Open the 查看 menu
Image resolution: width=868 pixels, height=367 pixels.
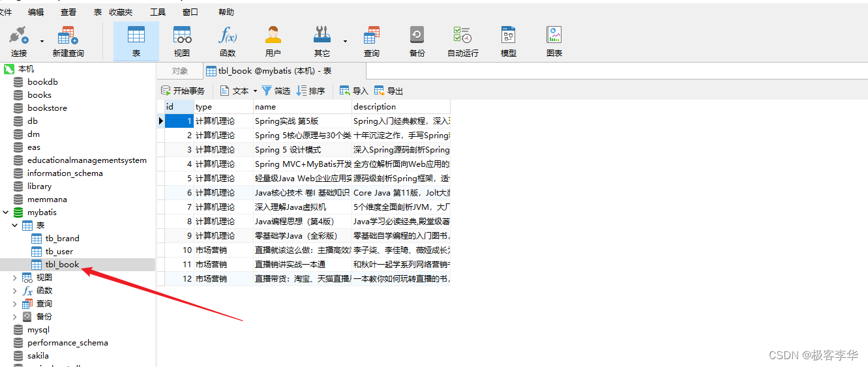pos(68,12)
